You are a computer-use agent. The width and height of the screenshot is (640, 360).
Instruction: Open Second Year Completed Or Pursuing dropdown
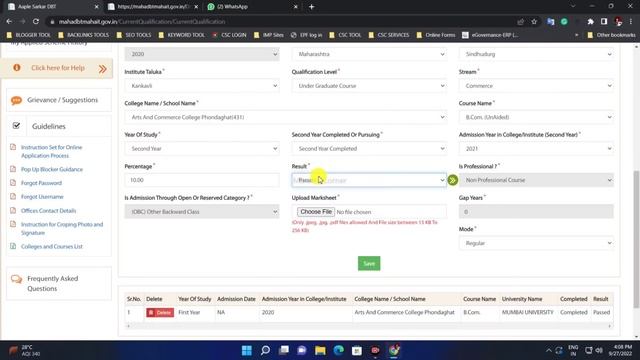click(x=369, y=149)
